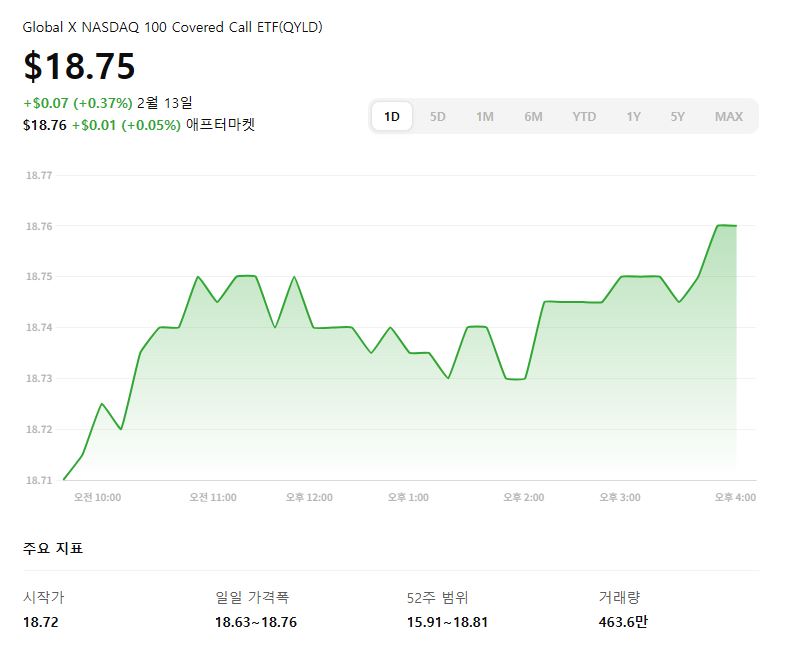Open the 1Y chart view
The image size is (804, 657).
pos(633,116)
